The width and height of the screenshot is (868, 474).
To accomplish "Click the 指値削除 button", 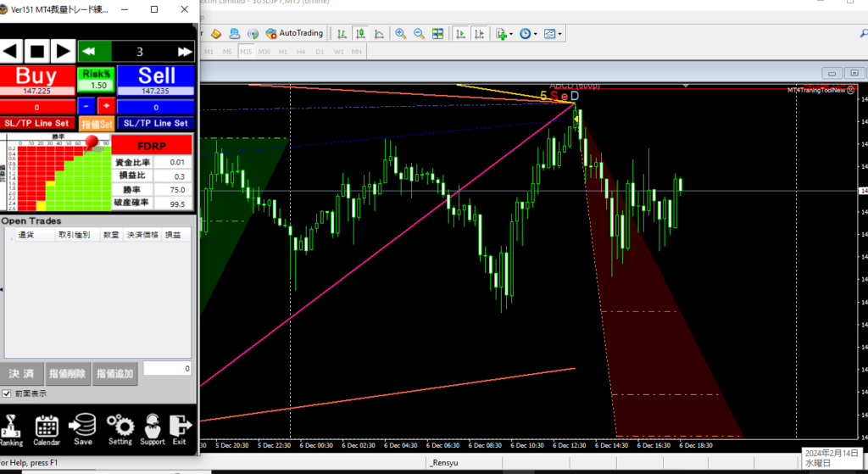I will pos(68,374).
